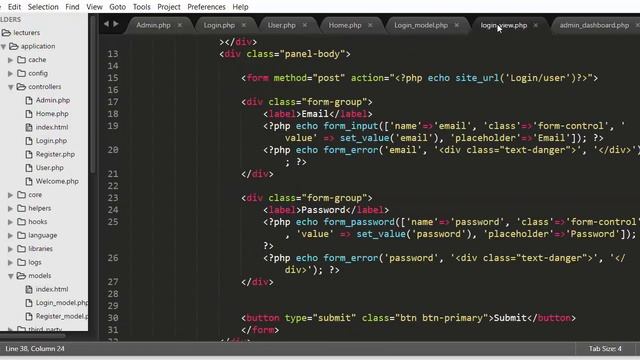The image size is (640, 360).
Task: Click the Line 38, Column 24 status text
Action: click(x=35, y=349)
